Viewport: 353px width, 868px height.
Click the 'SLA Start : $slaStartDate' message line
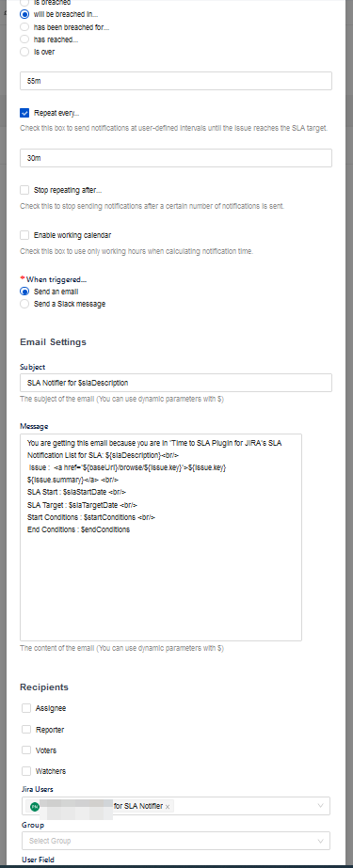[76, 492]
